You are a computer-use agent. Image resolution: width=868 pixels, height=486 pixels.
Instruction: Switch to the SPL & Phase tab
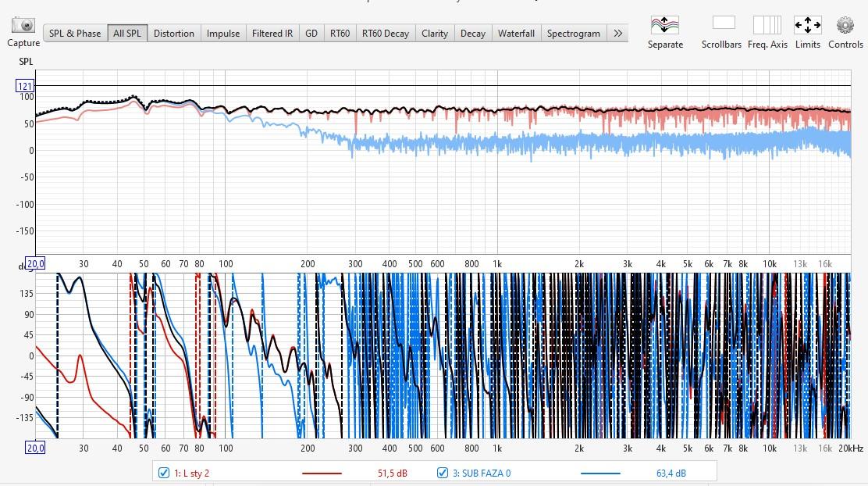pyautogui.click(x=75, y=34)
